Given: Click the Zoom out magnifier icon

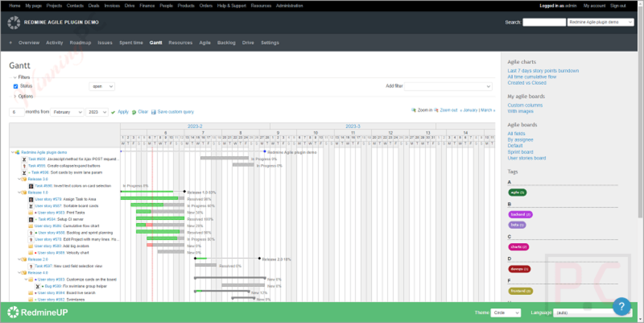Looking at the screenshot, I should pos(436,110).
